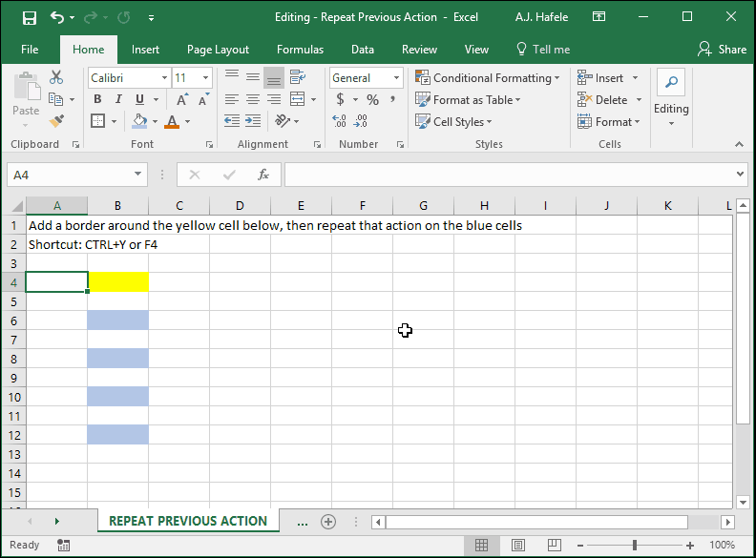Viewport: 756px width, 558px height.
Task: Open Ribbon Display Options icon
Action: pos(598,17)
